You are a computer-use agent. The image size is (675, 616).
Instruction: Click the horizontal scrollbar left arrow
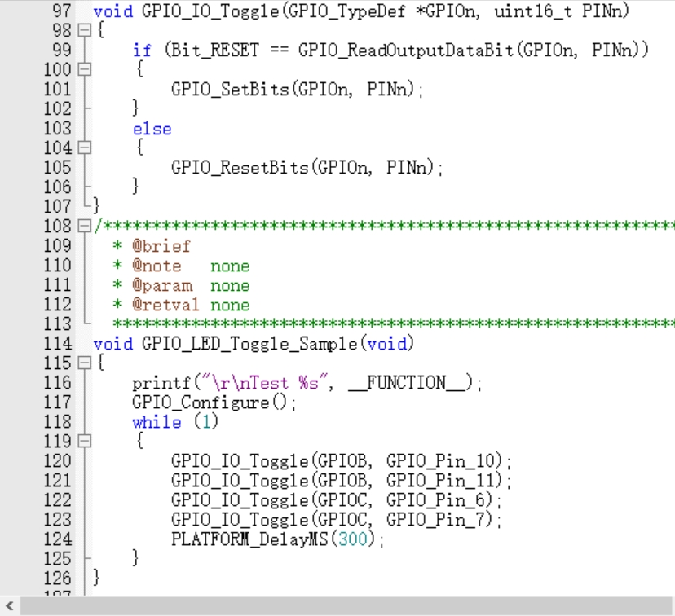click(10, 607)
